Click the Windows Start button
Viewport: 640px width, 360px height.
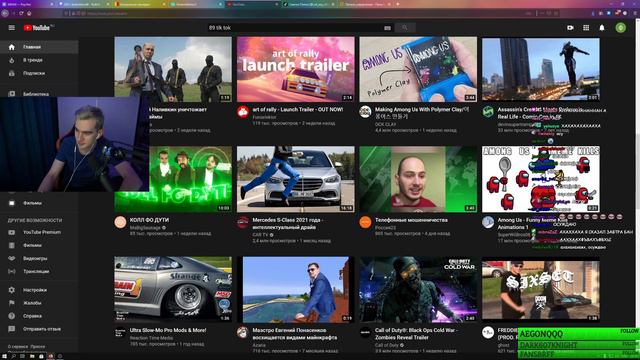(4, 356)
